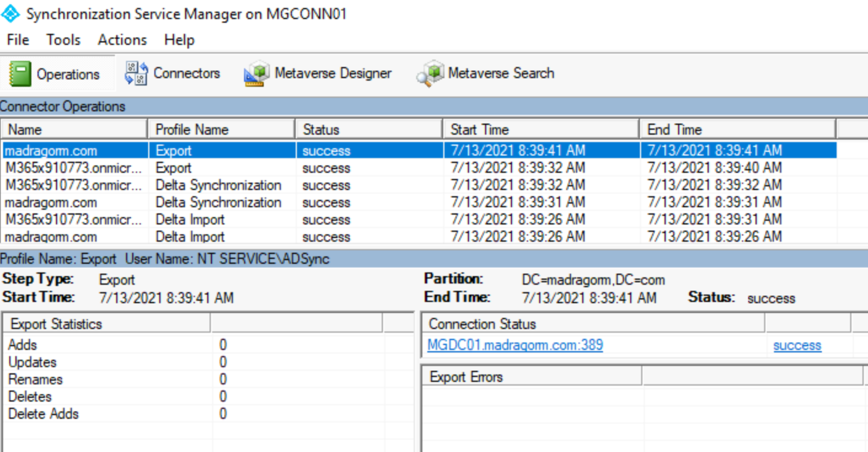Screen dimensions: 868x452
Task: Open the Tools menu
Action: click(x=63, y=40)
